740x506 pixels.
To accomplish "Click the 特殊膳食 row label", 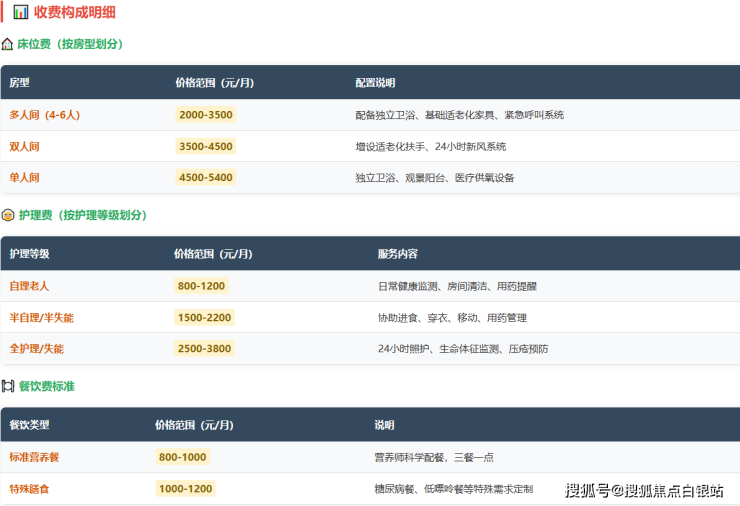I will 29,489.
